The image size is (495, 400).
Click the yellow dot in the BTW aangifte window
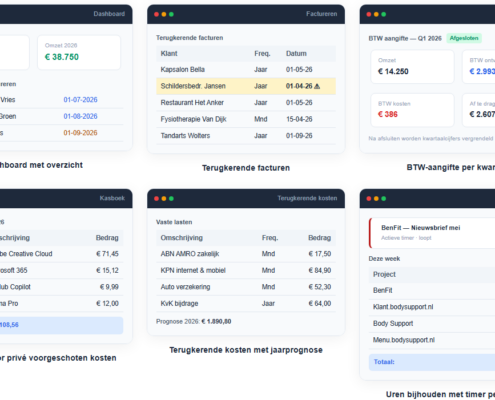tap(376, 14)
